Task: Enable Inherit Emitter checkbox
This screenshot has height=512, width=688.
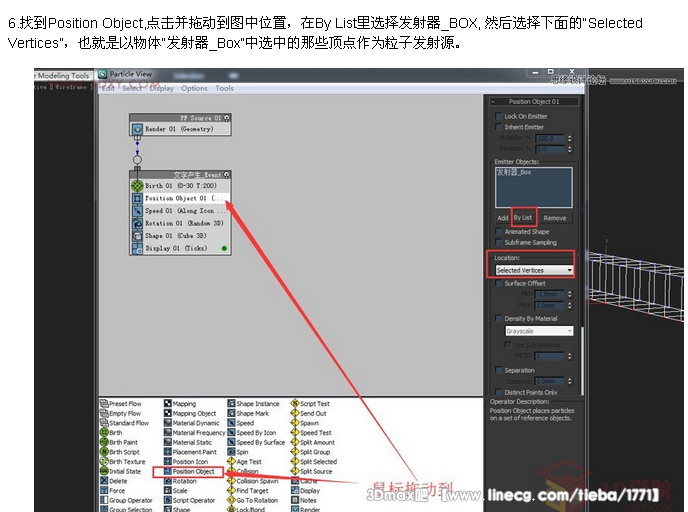Action: 498,127
